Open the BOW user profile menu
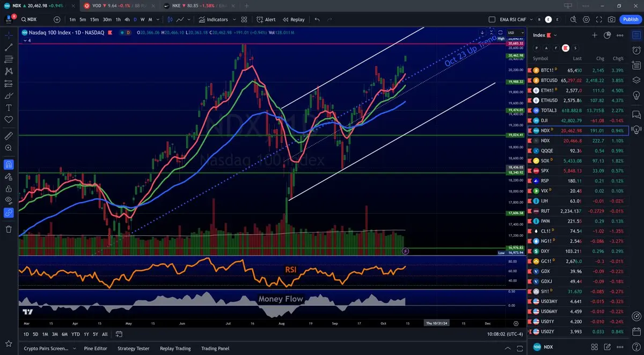The height and width of the screenshot is (355, 644). click(9, 19)
